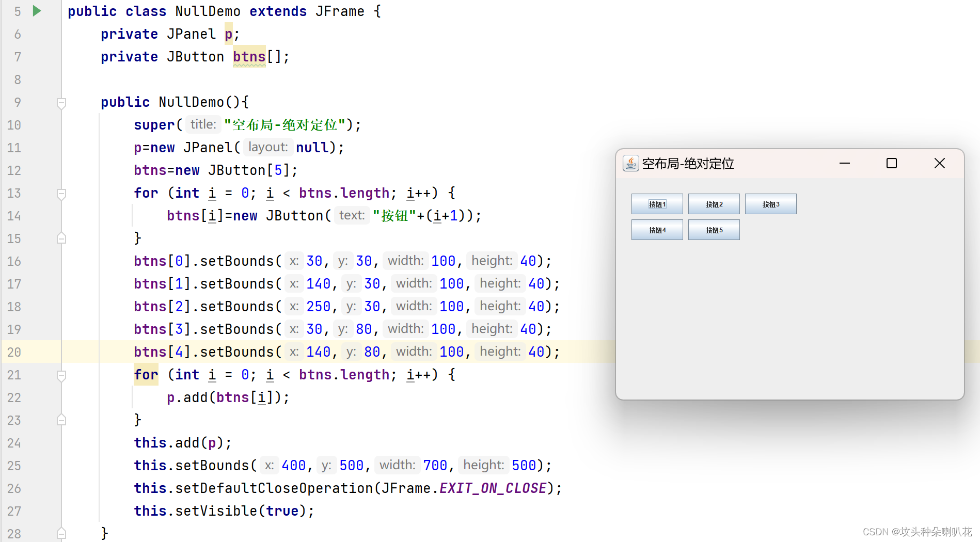Click p.add(btns[i]) statement on line 22
The image size is (980, 542).
coord(228,397)
